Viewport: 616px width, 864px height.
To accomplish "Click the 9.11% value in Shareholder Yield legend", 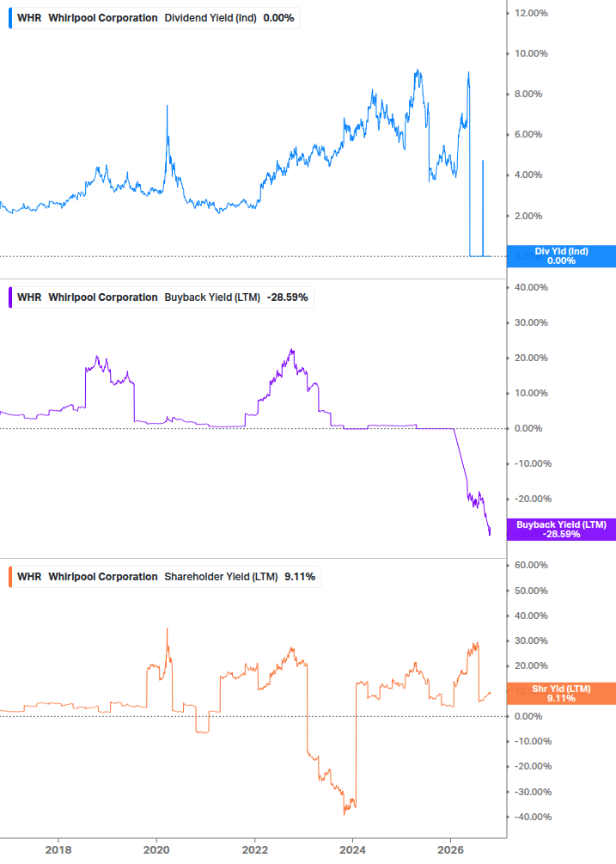I will [x=300, y=576].
